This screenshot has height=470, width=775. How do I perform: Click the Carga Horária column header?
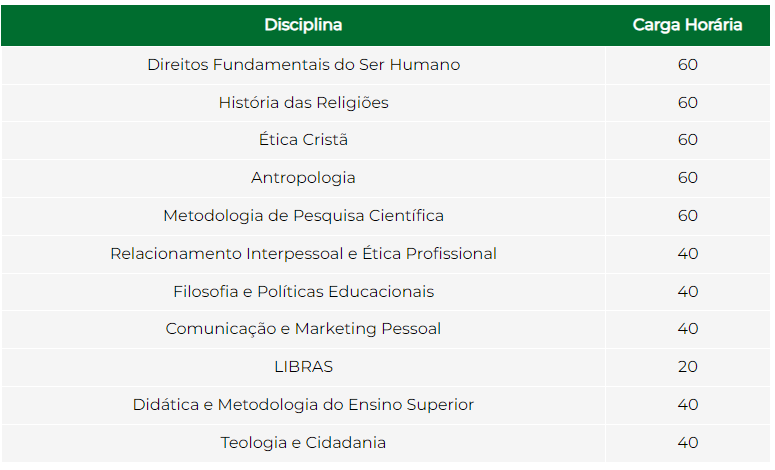(x=688, y=25)
